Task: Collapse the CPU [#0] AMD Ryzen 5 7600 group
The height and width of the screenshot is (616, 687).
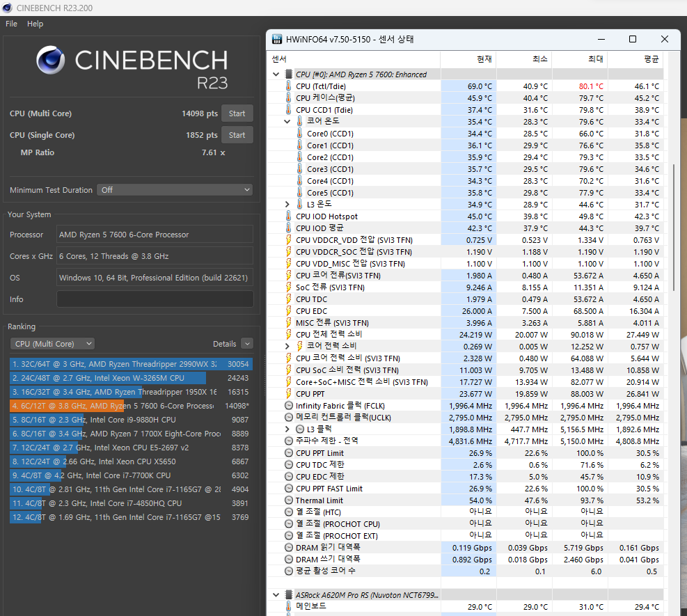Action: coord(276,74)
